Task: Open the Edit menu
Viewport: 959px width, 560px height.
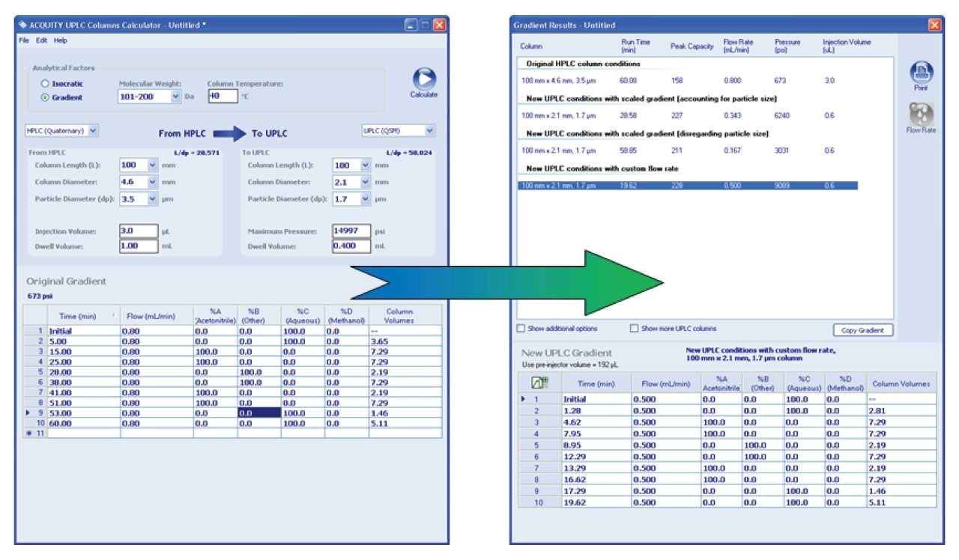Action: click(x=42, y=40)
